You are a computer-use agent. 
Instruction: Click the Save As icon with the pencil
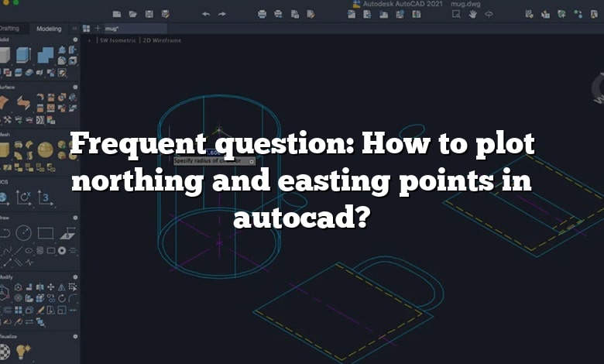(166, 14)
